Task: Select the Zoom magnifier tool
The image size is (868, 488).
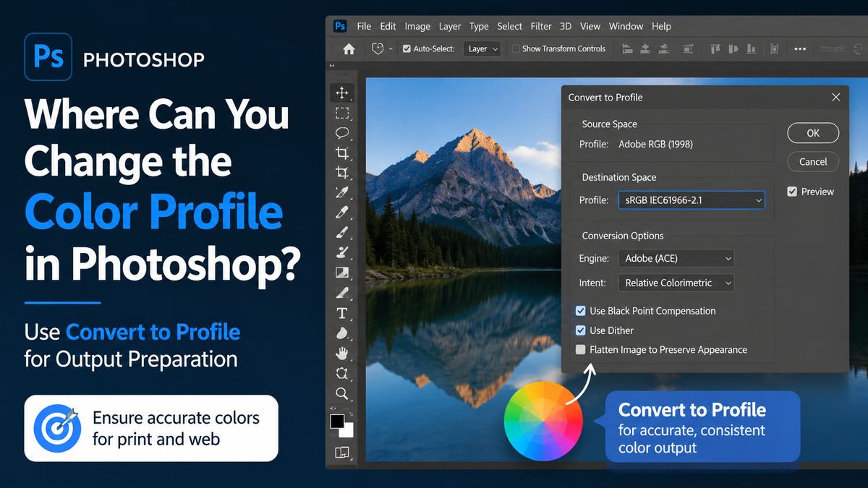Action: (x=342, y=393)
